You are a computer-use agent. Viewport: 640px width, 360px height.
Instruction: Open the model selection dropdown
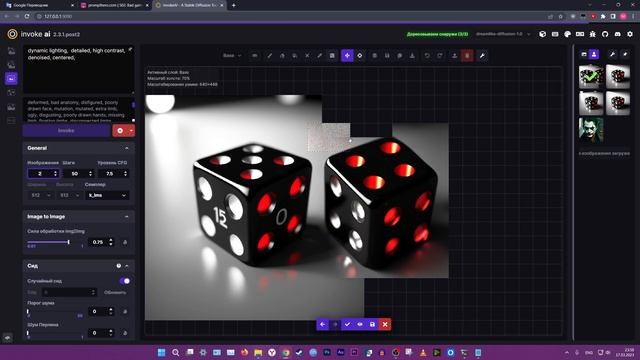point(503,34)
